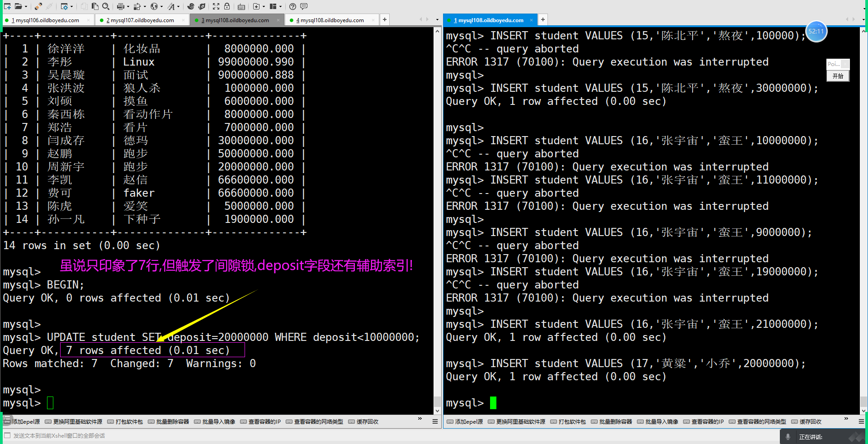Click the new session icon in toolbar
868x444 pixels.
point(7,6)
